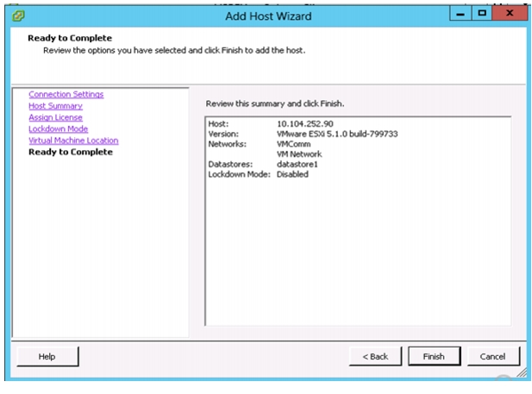Select the host IP 10.104.252.90
Image resolution: width=532 pixels, height=394 pixels.
pos(305,124)
